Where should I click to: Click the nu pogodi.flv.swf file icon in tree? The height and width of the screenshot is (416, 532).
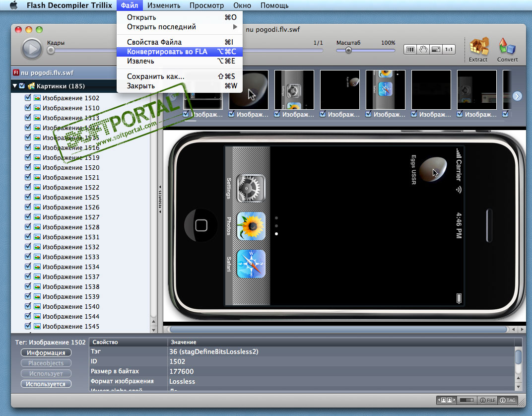[16, 72]
